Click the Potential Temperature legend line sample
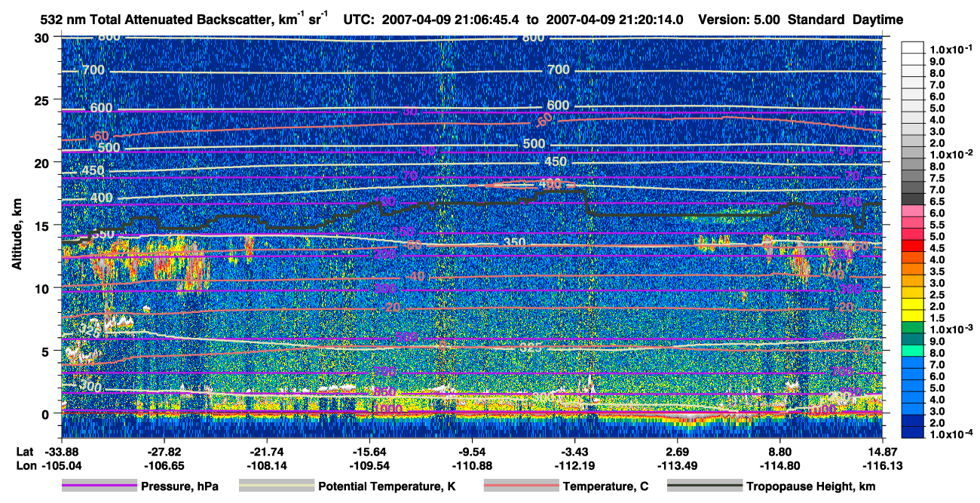Screen dimensions: 980x503 [277, 486]
